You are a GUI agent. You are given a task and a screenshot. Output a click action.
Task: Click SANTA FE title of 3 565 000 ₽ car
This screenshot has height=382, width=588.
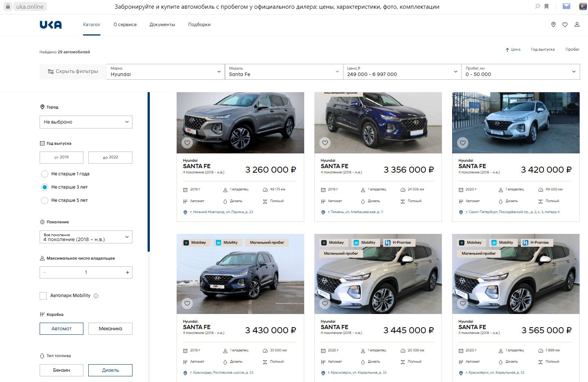coord(472,327)
